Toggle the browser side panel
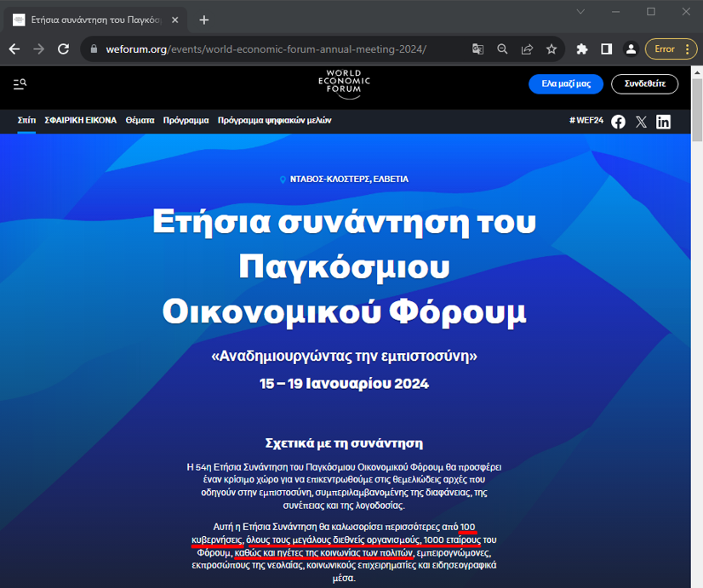 607,49
